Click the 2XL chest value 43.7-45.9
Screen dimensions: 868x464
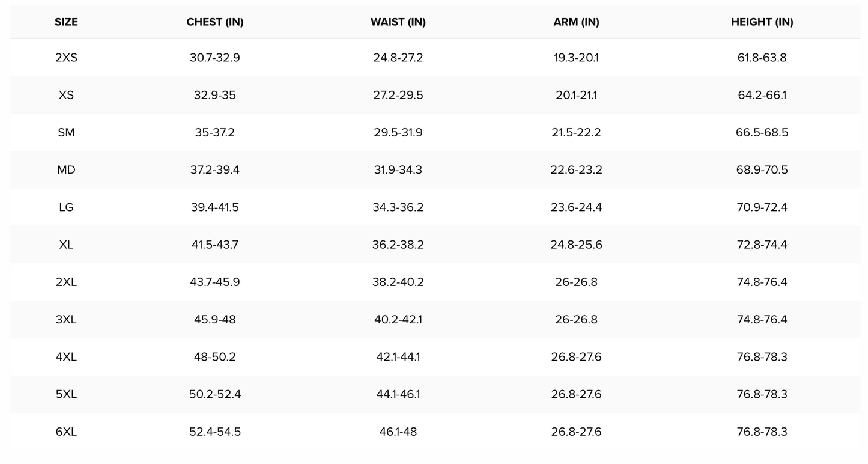point(215,282)
